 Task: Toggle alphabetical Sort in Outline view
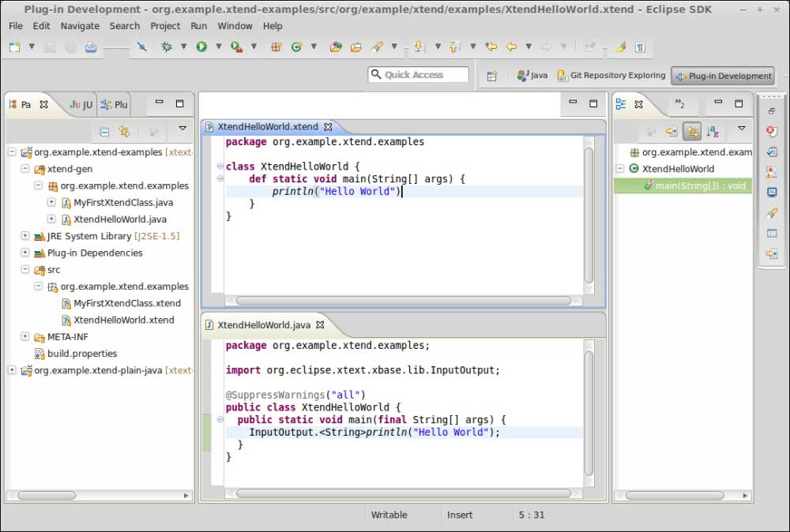click(713, 132)
